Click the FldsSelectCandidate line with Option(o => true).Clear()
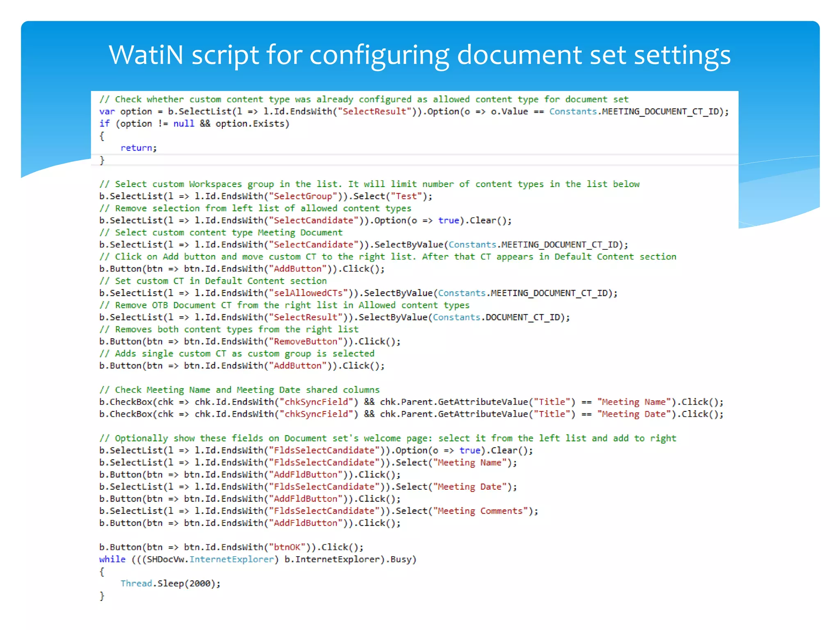This screenshot has width=840, height=630. click(x=316, y=450)
